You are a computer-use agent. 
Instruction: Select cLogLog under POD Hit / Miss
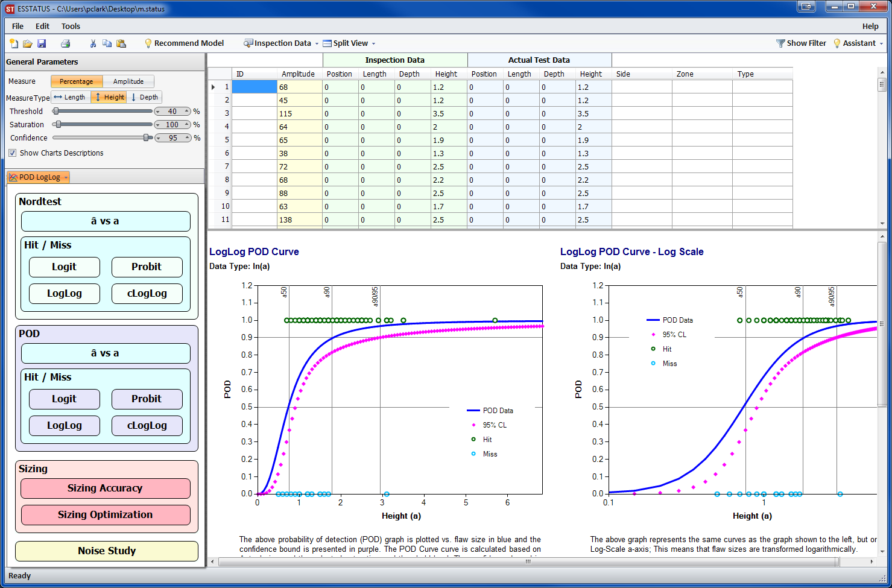(147, 426)
